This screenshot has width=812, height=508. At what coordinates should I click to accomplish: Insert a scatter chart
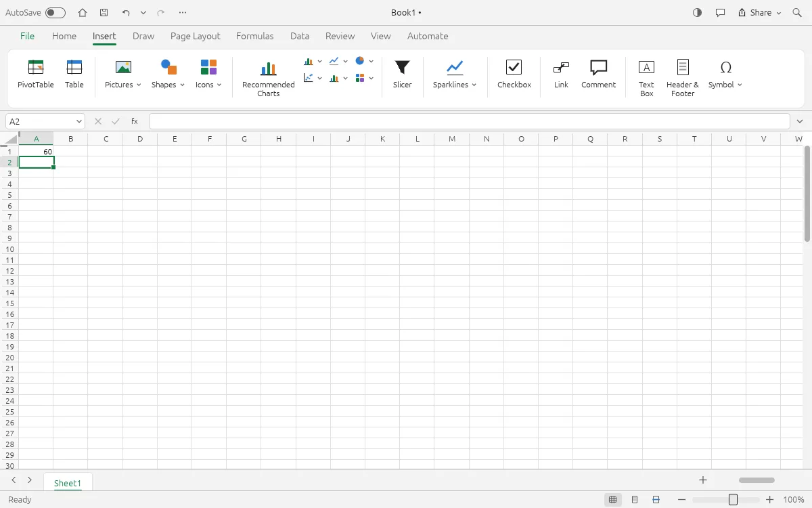pyautogui.click(x=309, y=78)
